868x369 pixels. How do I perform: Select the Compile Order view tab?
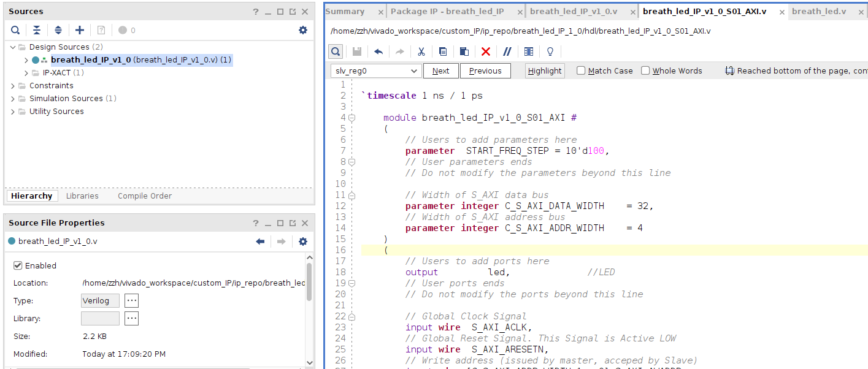[145, 196]
